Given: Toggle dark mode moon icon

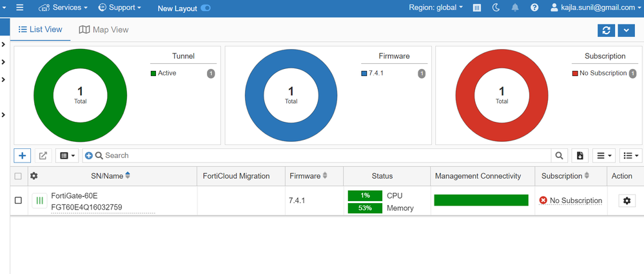Looking at the screenshot, I should (496, 7).
